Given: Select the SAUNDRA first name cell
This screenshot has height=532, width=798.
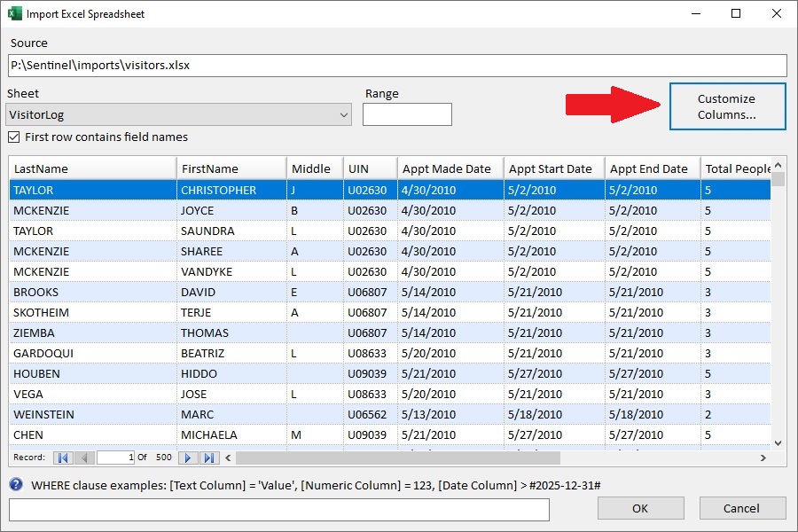Looking at the screenshot, I should (x=231, y=231).
